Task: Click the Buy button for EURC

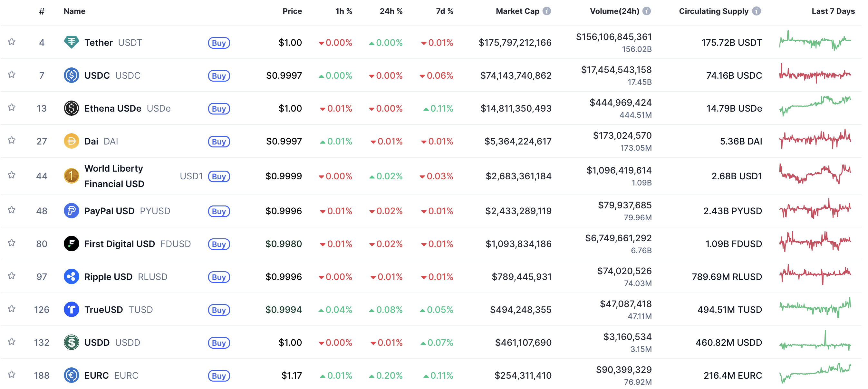Action: coord(219,376)
